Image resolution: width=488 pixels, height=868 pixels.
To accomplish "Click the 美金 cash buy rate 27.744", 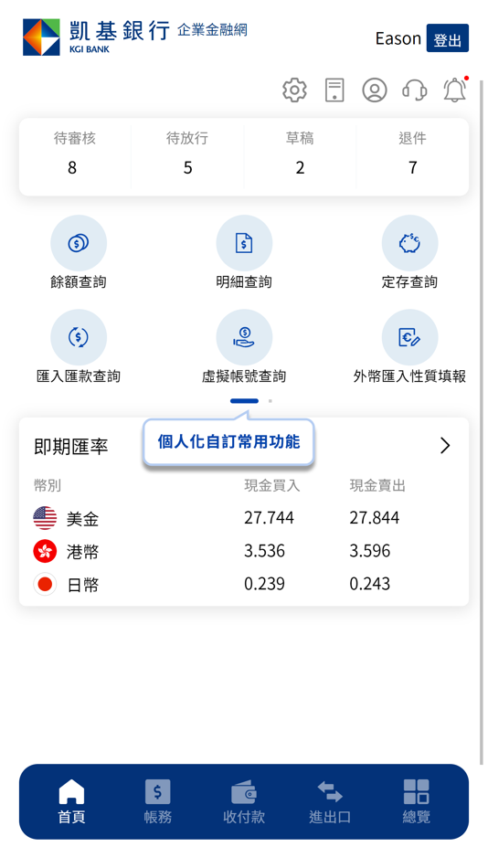I will (270, 518).
